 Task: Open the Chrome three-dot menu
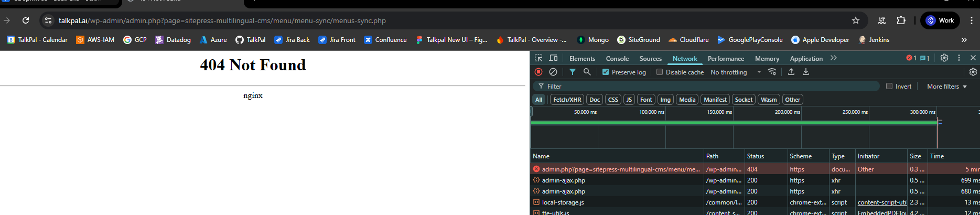coord(971,20)
